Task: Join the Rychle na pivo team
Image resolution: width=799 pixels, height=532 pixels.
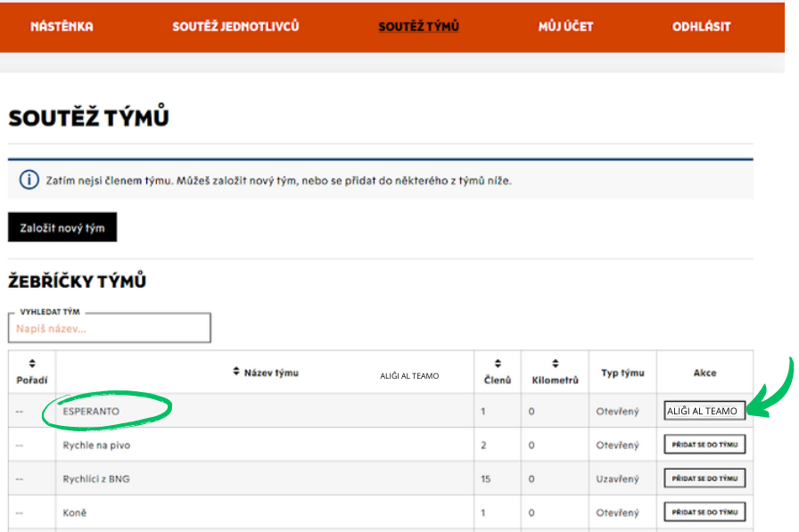Action: (704, 445)
